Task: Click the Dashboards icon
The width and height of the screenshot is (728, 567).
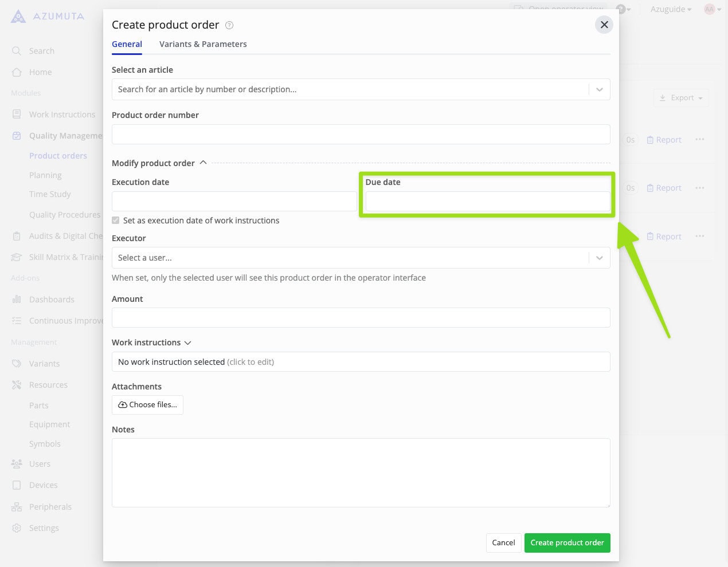Action: tap(18, 299)
